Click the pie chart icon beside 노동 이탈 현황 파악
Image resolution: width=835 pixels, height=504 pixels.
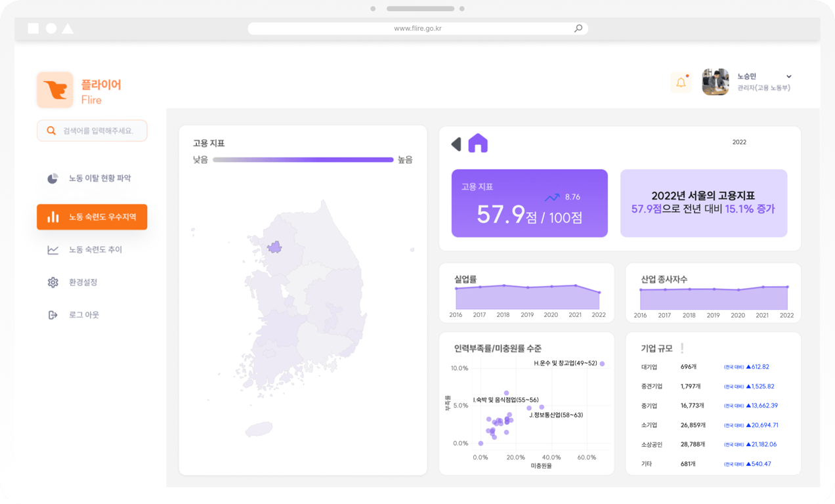point(53,178)
